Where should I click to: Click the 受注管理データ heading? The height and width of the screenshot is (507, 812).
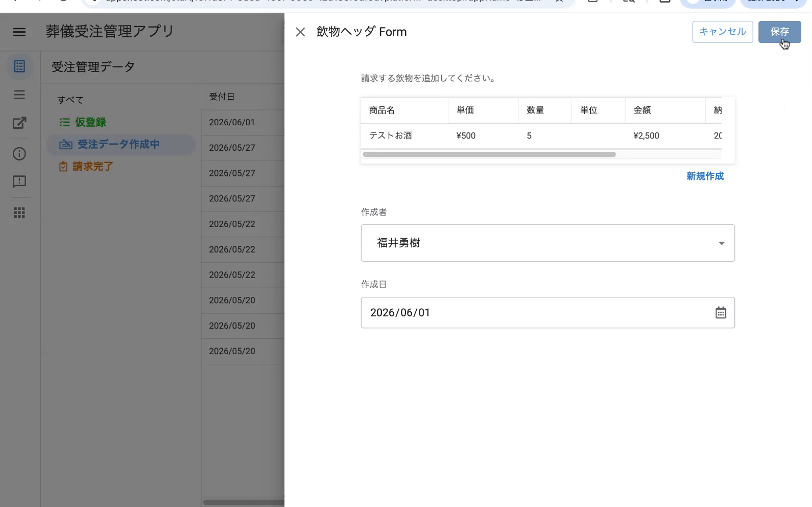click(x=93, y=67)
